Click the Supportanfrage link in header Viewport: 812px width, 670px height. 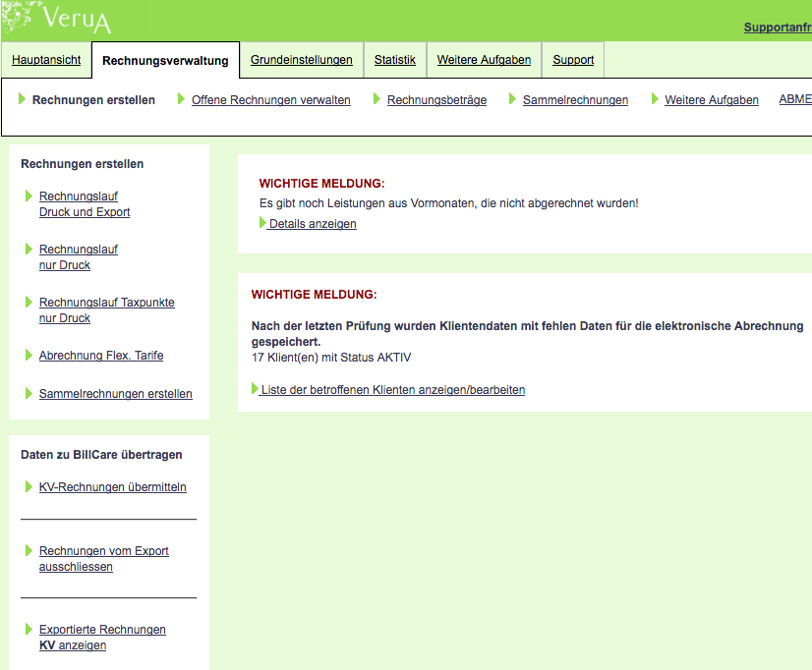tap(777, 28)
